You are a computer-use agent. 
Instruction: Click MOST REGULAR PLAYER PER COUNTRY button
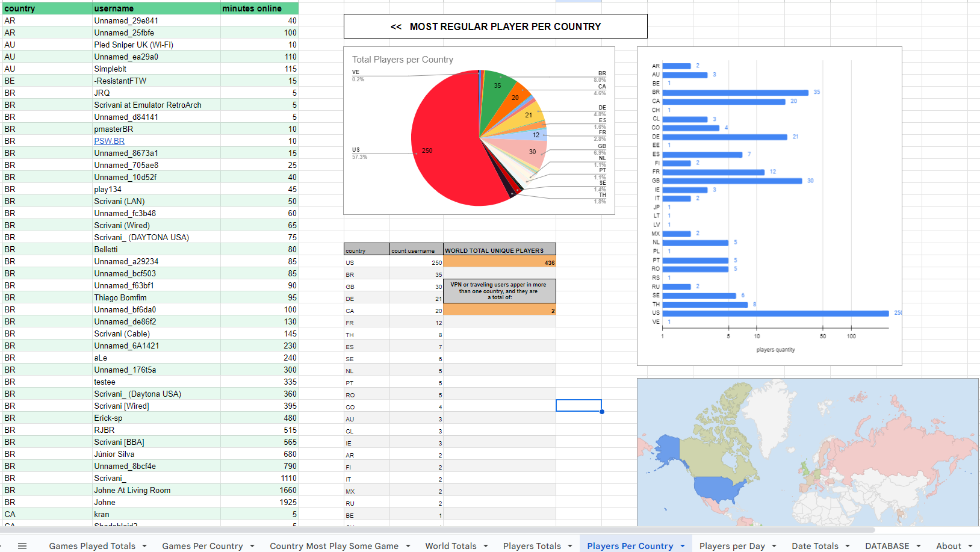click(x=495, y=26)
